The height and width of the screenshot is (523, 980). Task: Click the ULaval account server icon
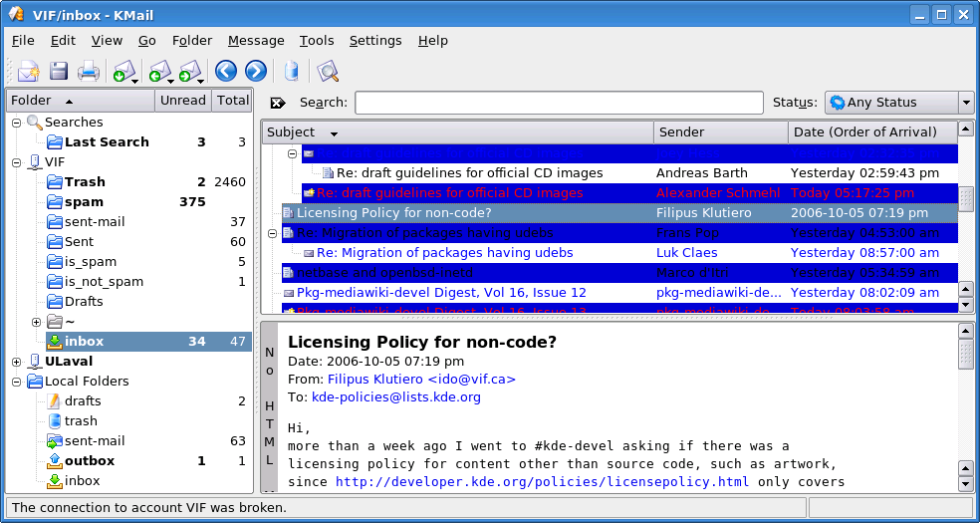coord(35,362)
